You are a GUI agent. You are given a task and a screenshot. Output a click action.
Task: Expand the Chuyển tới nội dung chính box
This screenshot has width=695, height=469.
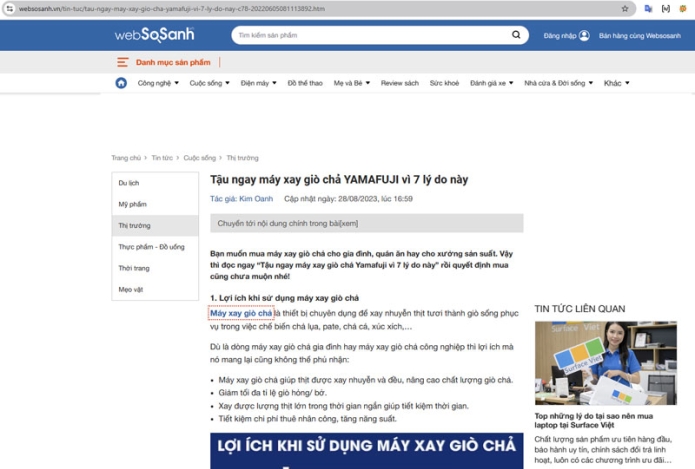click(x=367, y=223)
